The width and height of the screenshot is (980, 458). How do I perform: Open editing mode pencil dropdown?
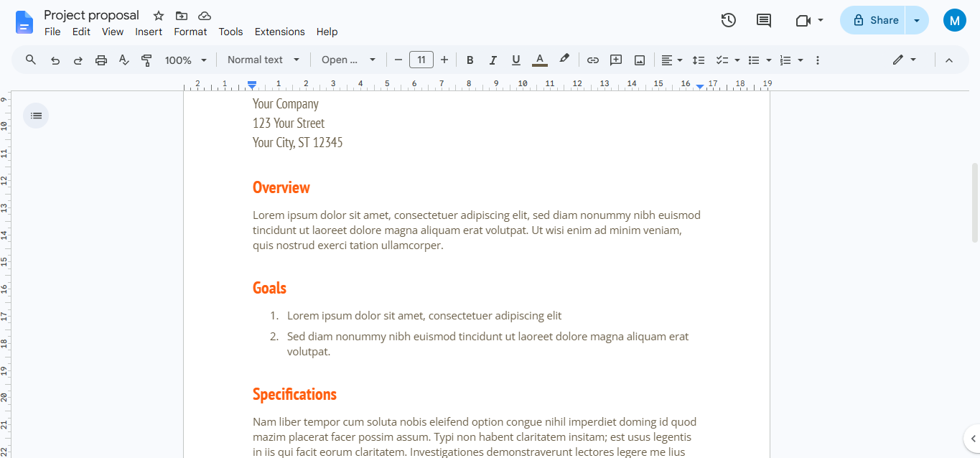pos(905,60)
